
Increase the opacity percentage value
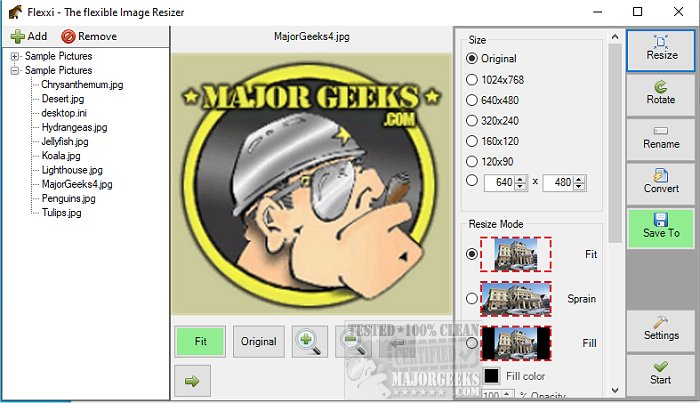coord(507,393)
